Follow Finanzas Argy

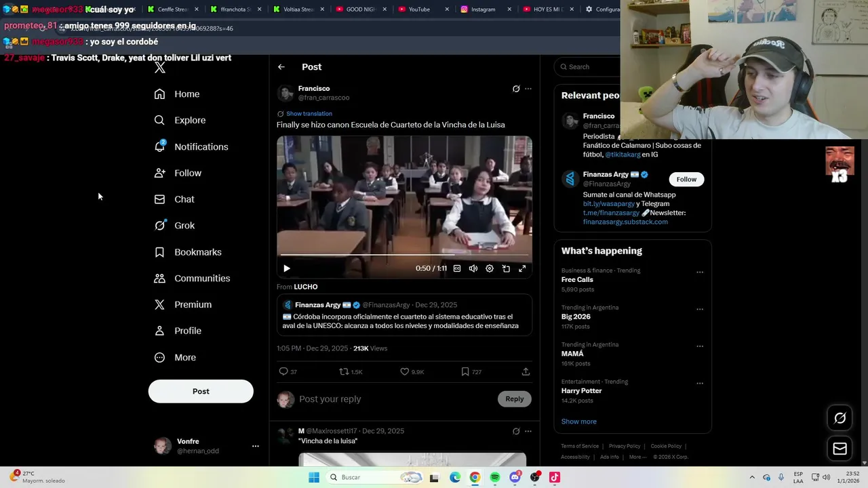pyautogui.click(x=686, y=180)
